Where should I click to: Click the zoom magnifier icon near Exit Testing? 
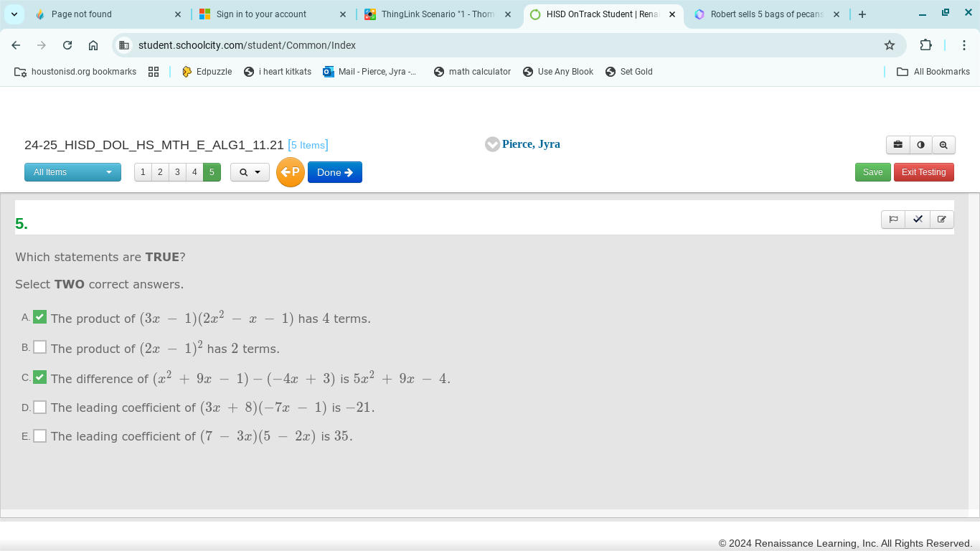(x=943, y=145)
